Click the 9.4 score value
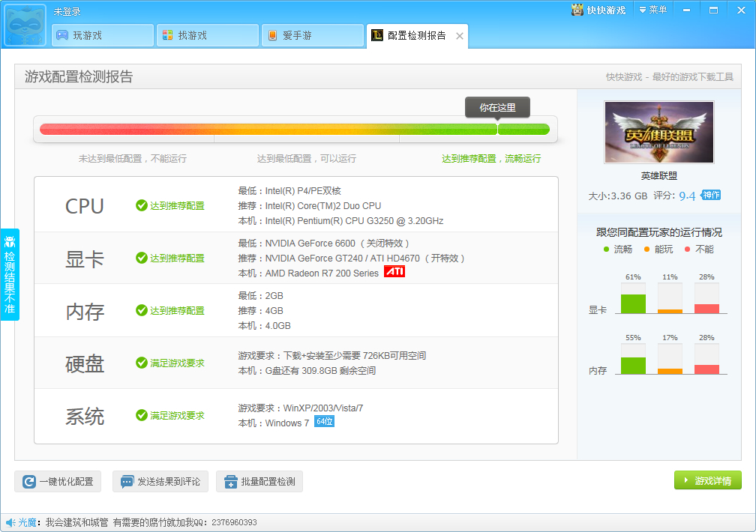Image resolution: width=756 pixels, height=532 pixels. click(x=687, y=196)
